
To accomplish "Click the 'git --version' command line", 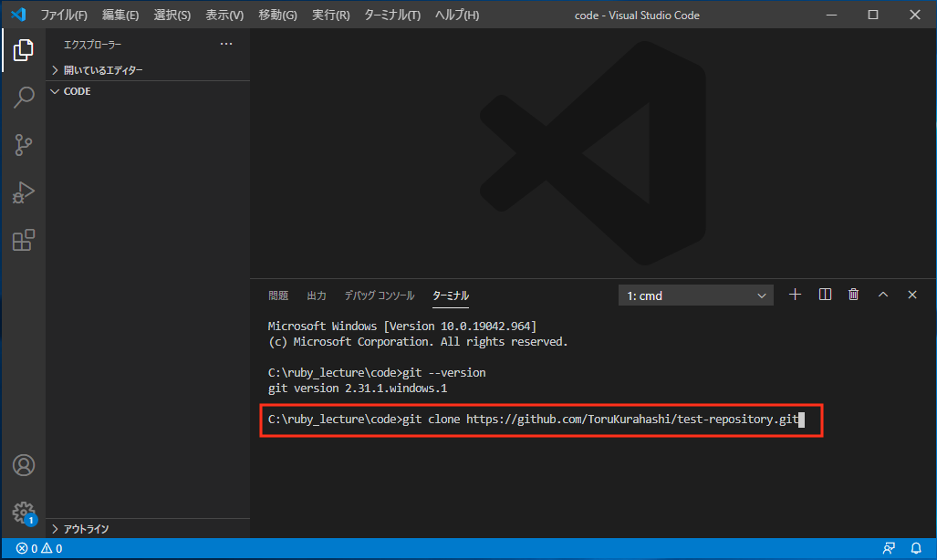I will tap(377, 373).
